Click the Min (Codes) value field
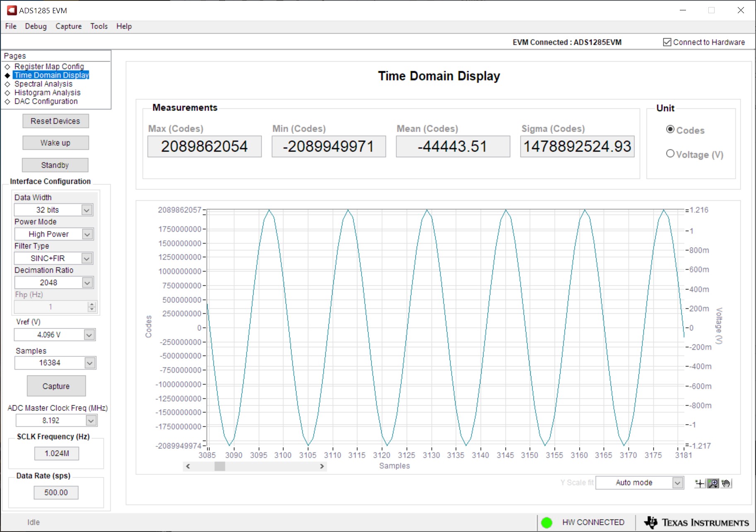The image size is (756, 532). 329,147
